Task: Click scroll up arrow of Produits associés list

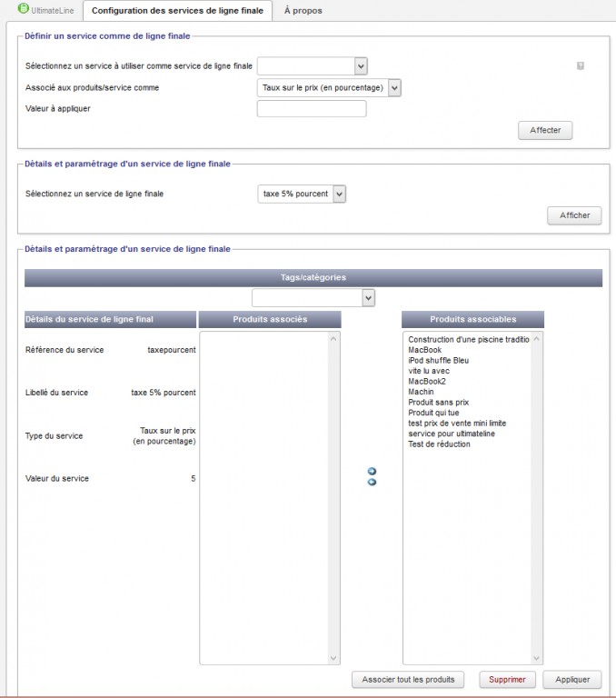Action: [x=333, y=339]
